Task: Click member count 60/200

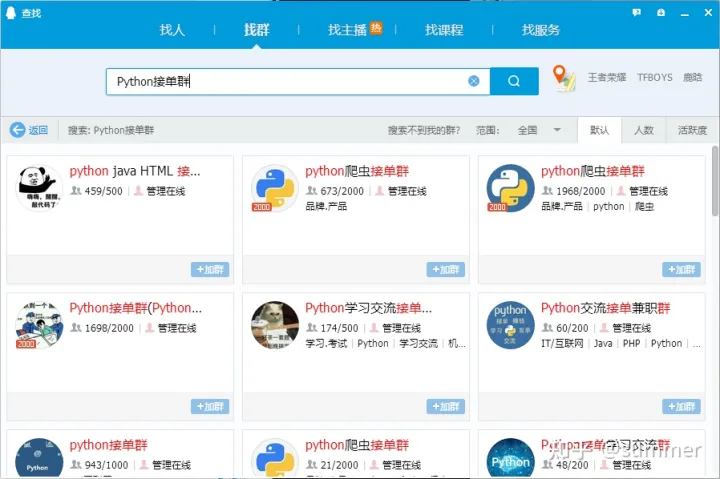Action: coord(572,328)
